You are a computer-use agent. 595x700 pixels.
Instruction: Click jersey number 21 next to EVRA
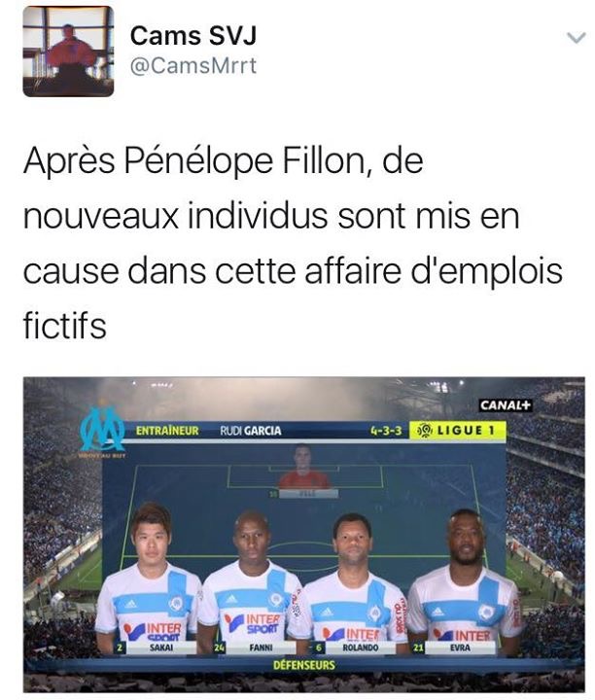(418, 647)
